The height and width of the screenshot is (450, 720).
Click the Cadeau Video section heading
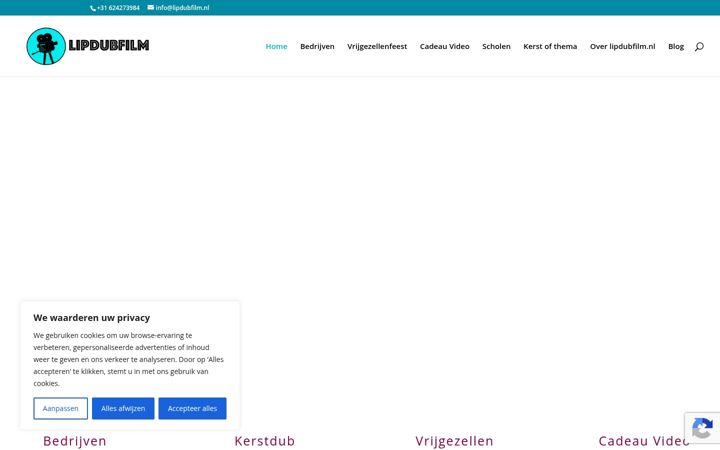click(644, 441)
